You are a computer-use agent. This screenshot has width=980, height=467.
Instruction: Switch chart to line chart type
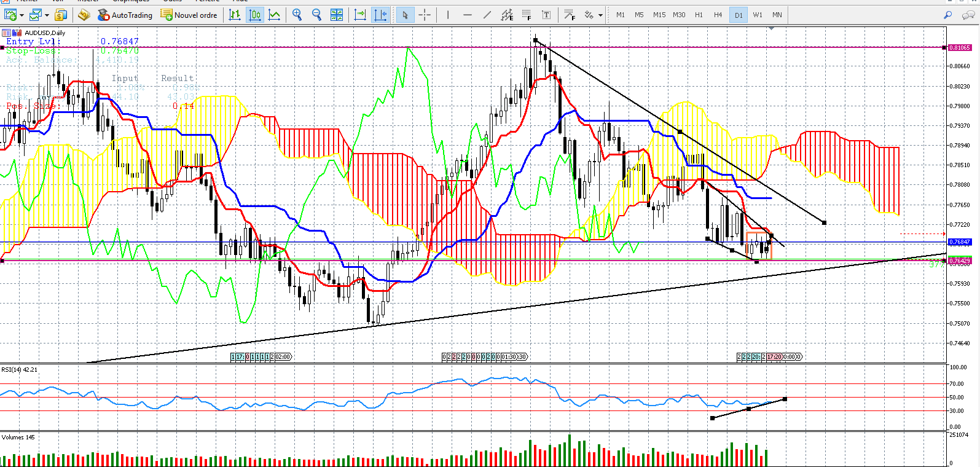[x=275, y=15]
